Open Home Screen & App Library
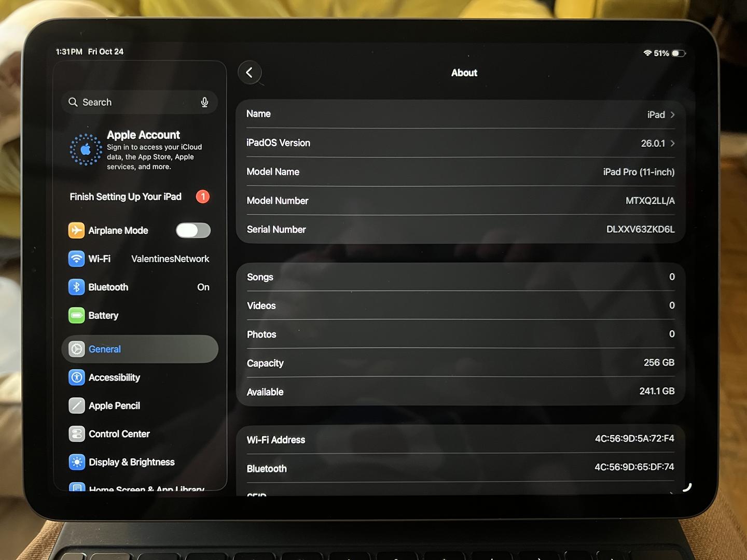Screen dimensions: 747x560 pos(145,487)
